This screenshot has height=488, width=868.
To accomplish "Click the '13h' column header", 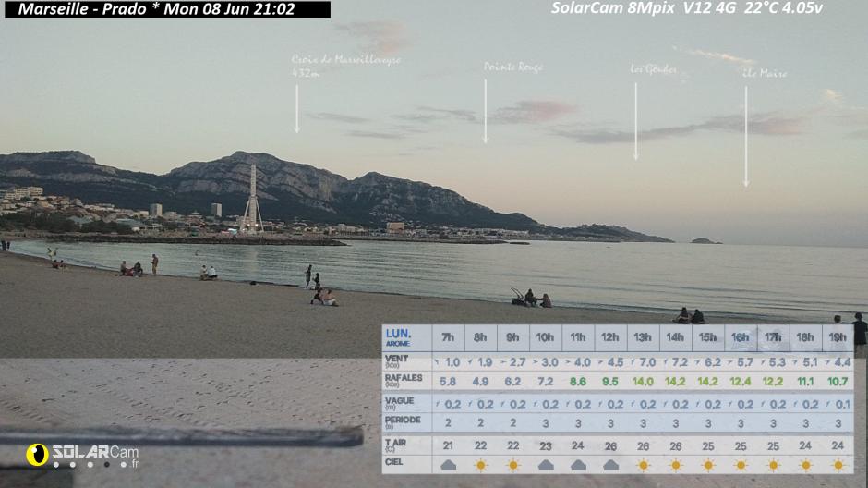I will [643, 337].
